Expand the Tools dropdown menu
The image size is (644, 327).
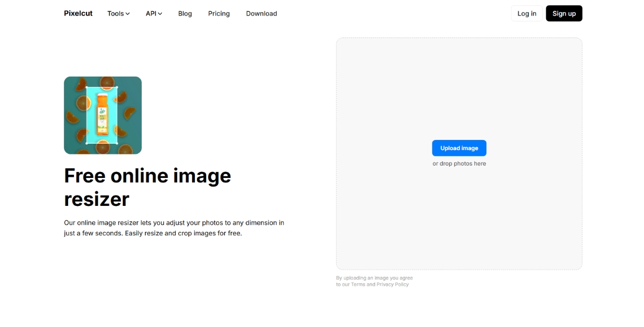[x=119, y=13]
